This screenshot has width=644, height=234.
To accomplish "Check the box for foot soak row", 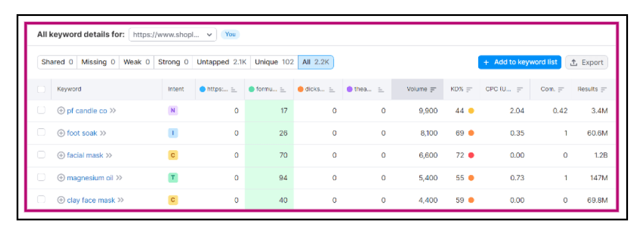I will pos(41,132).
